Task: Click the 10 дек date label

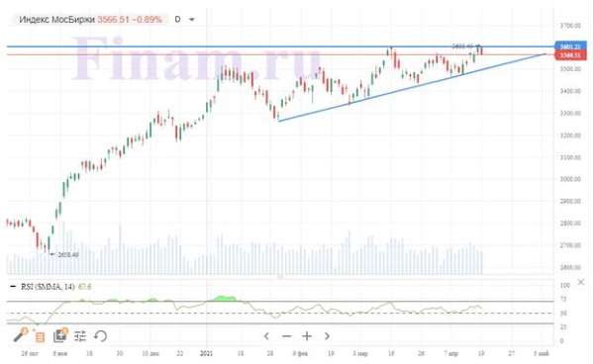Action: click(150, 354)
